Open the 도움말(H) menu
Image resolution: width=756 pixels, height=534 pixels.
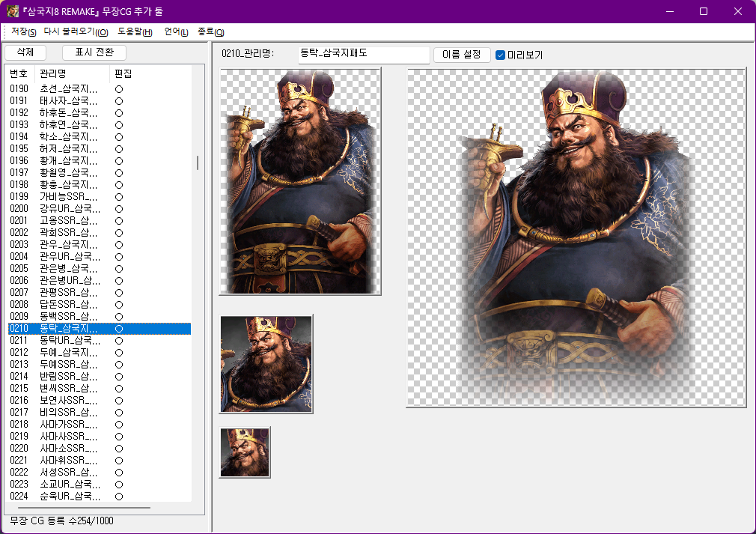click(x=135, y=32)
